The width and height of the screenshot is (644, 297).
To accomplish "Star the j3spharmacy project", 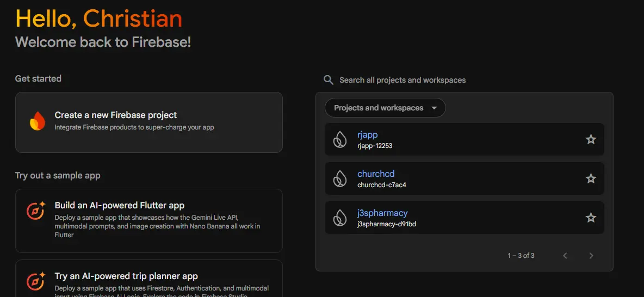I will (x=591, y=217).
